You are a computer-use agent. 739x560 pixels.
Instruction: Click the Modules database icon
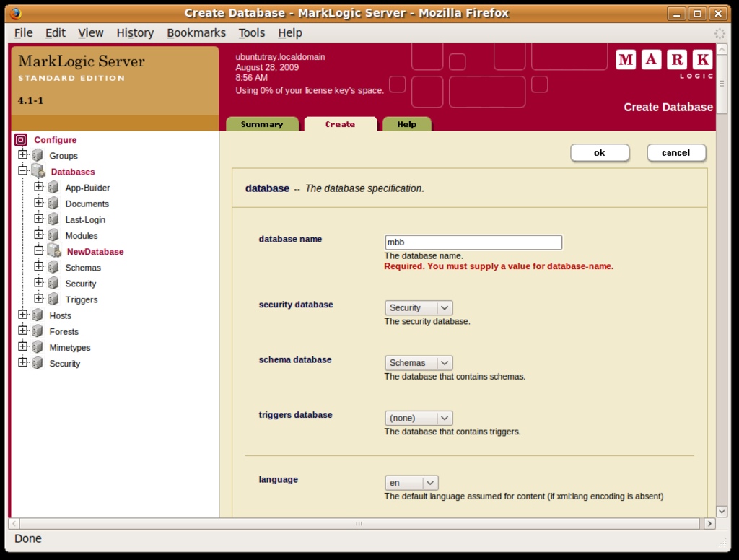(x=53, y=235)
